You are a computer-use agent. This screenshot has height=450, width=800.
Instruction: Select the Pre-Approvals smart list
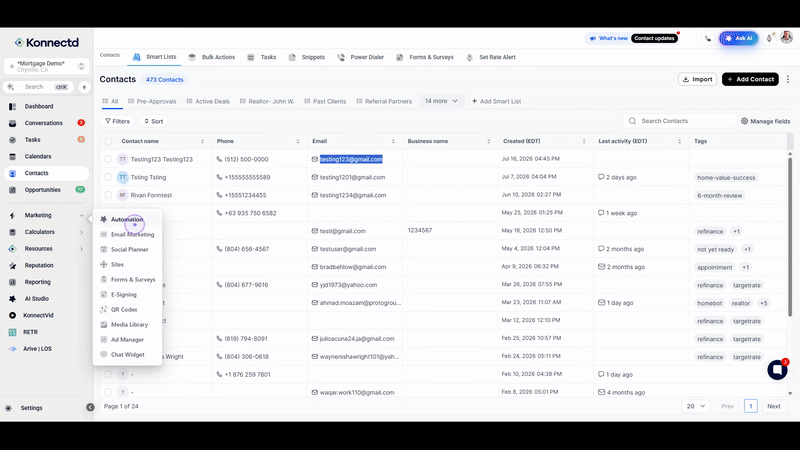point(152,102)
